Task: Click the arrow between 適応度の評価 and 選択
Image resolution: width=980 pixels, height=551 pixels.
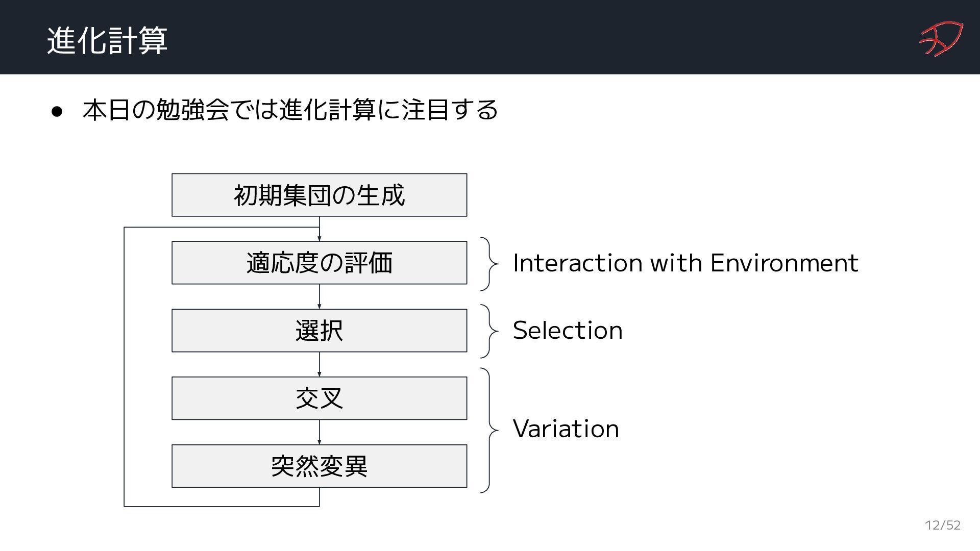Action: (320, 296)
